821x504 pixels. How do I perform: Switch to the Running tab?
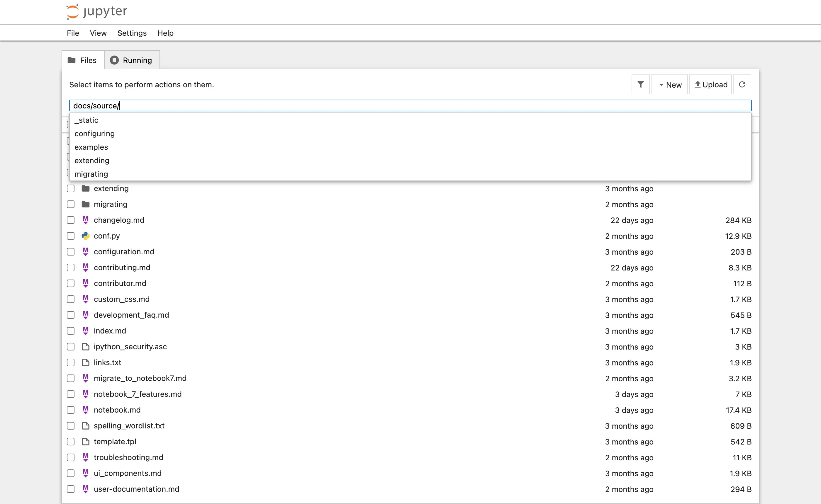pyautogui.click(x=132, y=60)
